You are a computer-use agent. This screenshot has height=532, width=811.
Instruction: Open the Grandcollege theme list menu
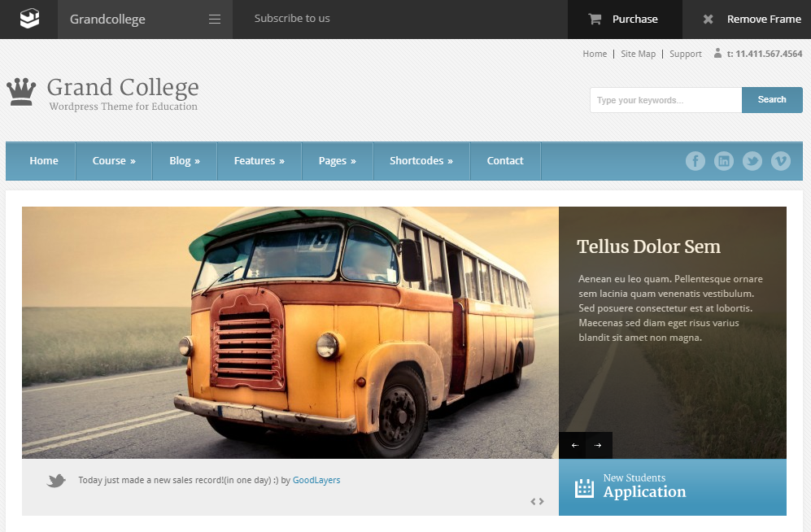(x=146, y=20)
